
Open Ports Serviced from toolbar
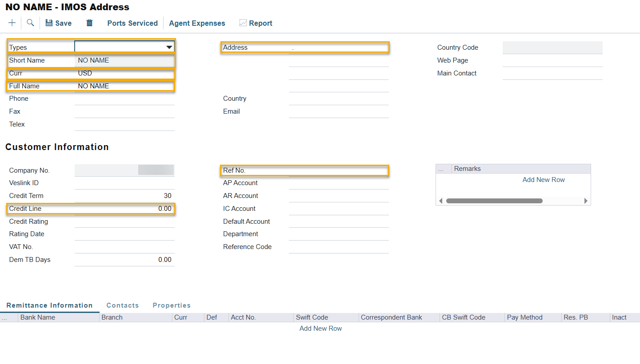[x=132, y=23]
